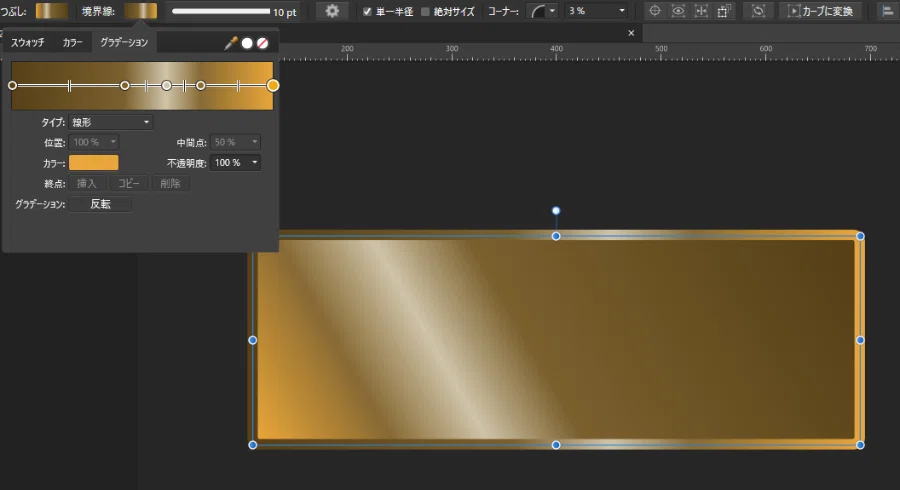
Task: Expand the corner radius 3% dropdown
Action: click(596, 11)
